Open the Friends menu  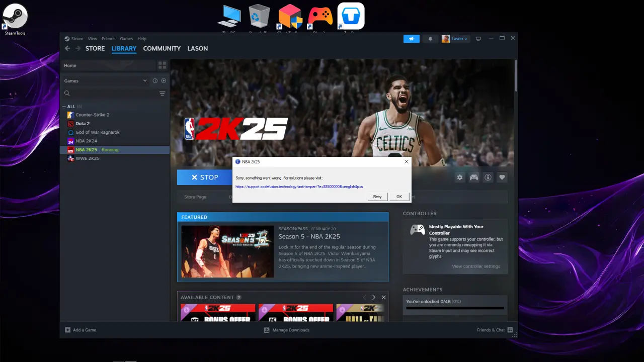(x=108, y=39)
